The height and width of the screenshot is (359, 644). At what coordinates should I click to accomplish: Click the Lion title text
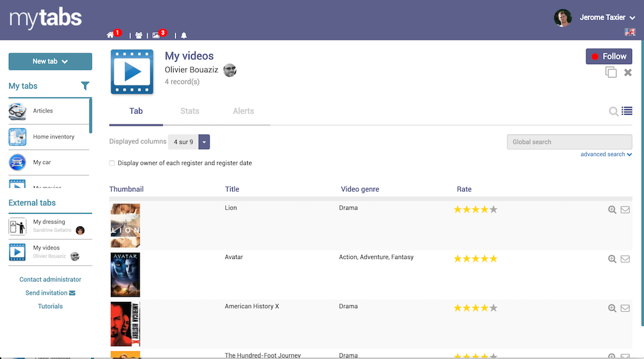pos(231,208)
